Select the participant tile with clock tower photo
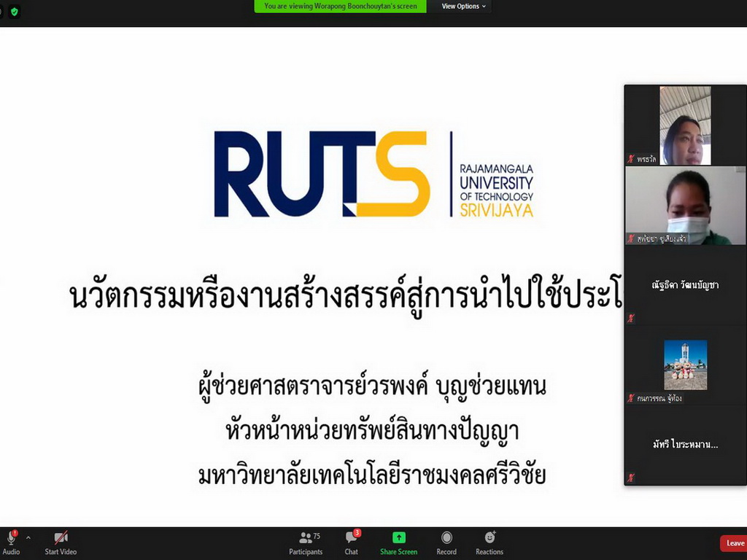747x560 pixels. 686,365
